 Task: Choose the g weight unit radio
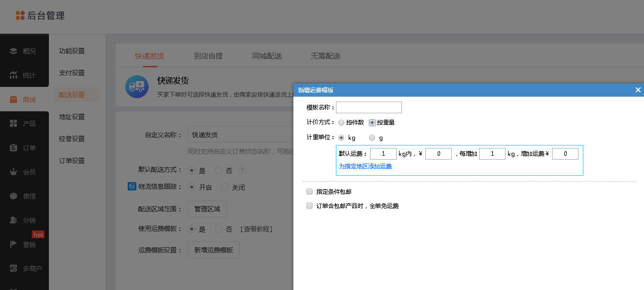372,138
